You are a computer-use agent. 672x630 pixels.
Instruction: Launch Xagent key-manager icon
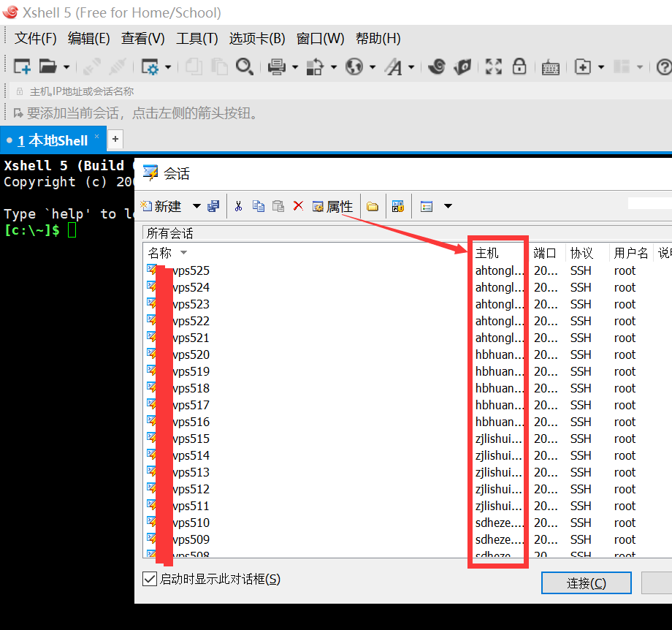[x=463, y=67]
